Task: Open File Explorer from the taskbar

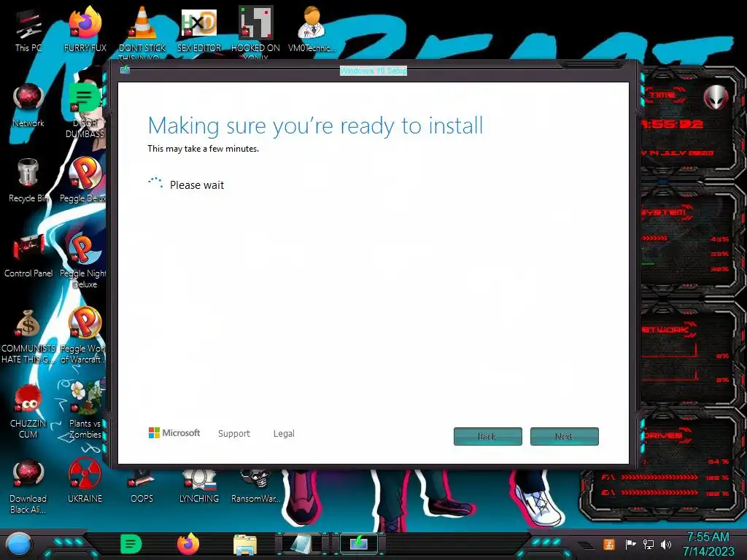Action: [245, 545]
